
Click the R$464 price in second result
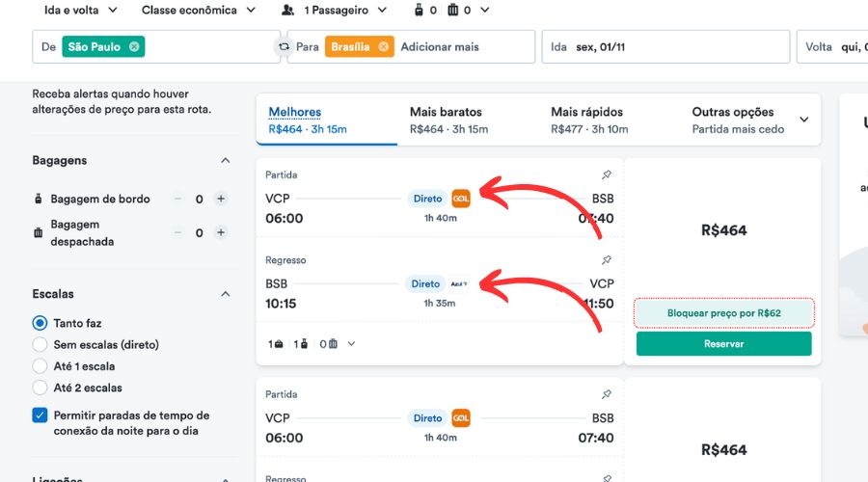point(724,450)
